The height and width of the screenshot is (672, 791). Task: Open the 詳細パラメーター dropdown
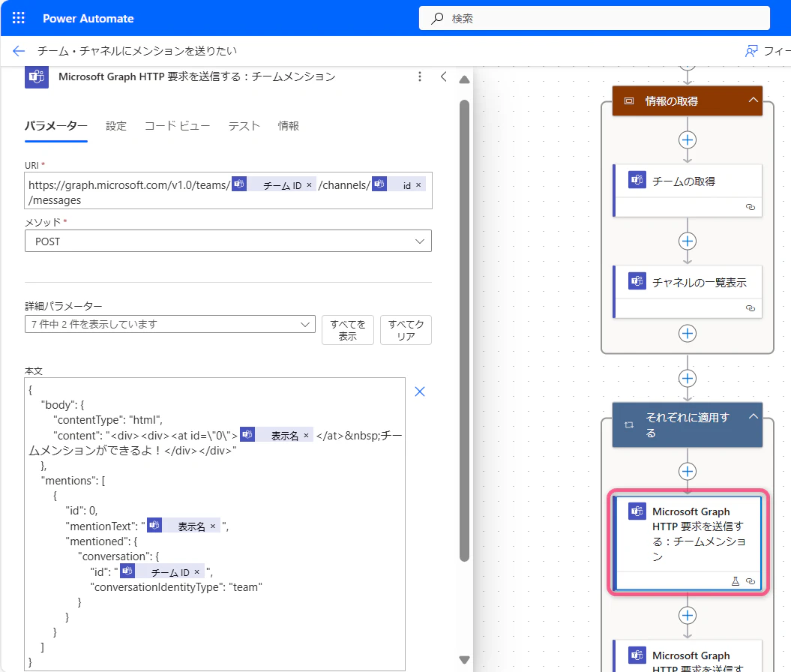pyautogui.click(x=170, y=324)
